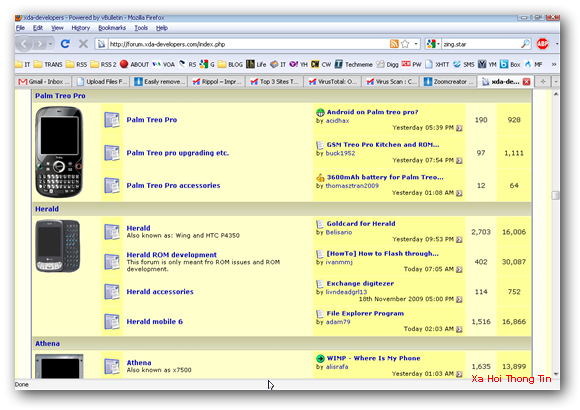
Task: Go to last post of File Explorer Program
Action: (x=459, y=329)
